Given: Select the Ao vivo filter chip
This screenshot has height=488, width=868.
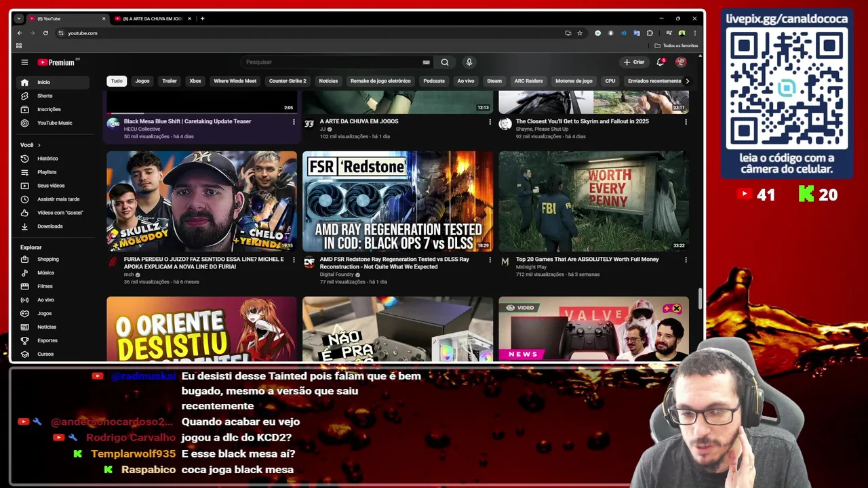Looking at the screenshot, I should pos(465,81).
